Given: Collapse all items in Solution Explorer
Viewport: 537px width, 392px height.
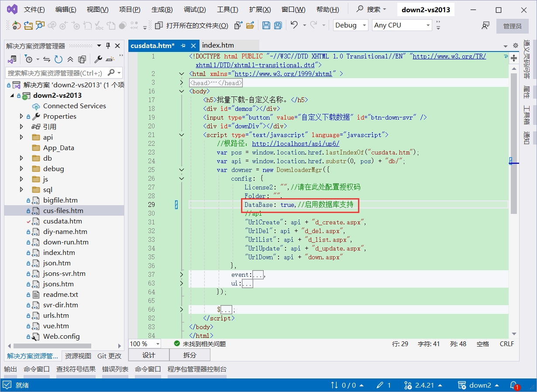Looking at the screenshot, I should coord(70,59).
